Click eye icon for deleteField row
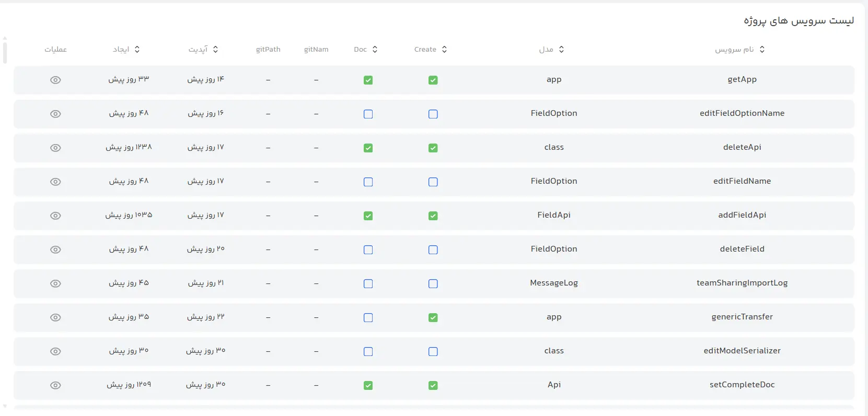The width and height of the screenshot is (868, 416). (x=55, y=249)
